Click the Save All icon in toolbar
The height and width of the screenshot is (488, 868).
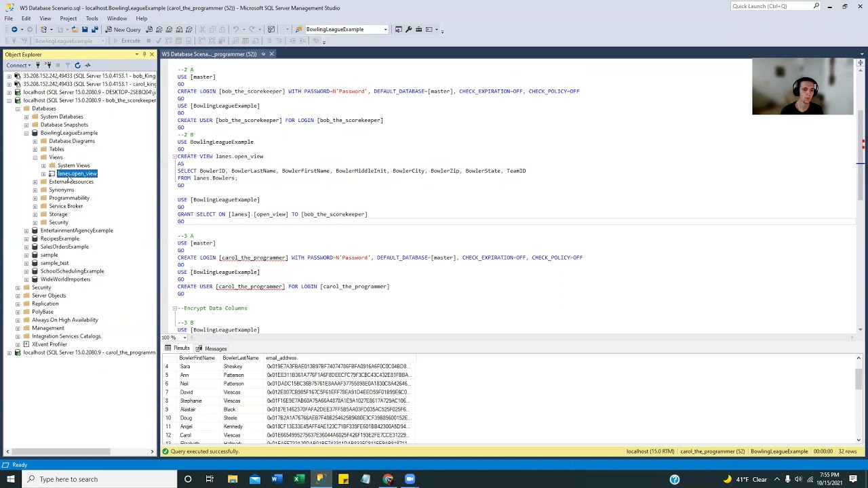point(95,30)
